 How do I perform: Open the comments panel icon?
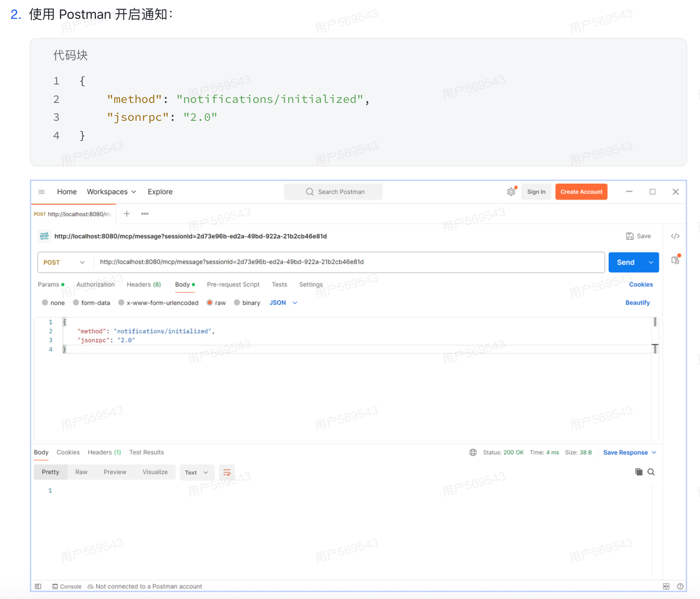(675, 260)
